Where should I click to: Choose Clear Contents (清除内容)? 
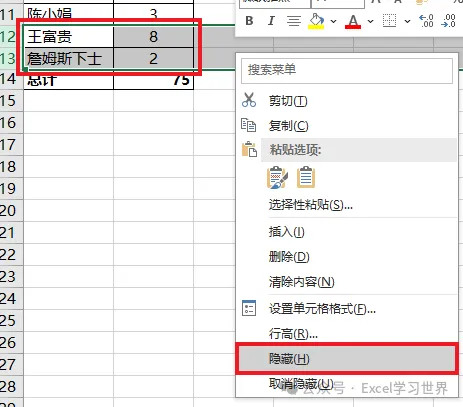click(x=347, y=282)
